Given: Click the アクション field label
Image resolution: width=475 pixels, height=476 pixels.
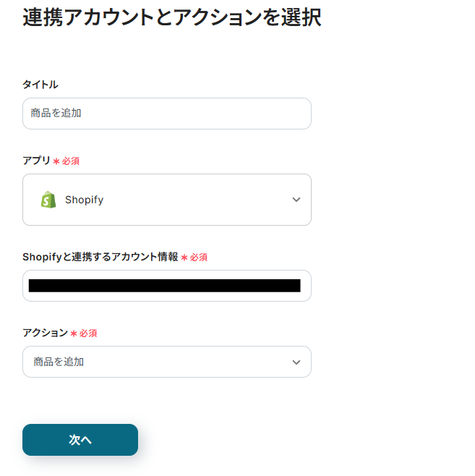Looking at the screenshot, I should [x=45, y=333].
